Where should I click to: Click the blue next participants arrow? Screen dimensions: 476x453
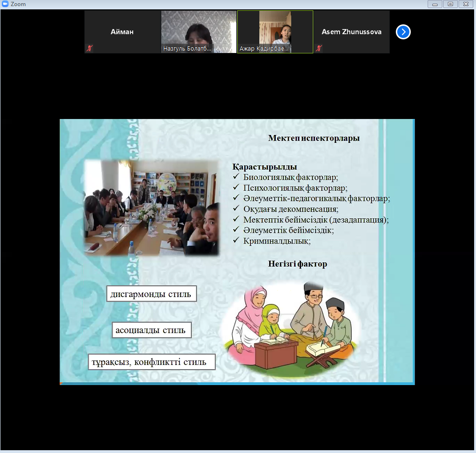403,32
